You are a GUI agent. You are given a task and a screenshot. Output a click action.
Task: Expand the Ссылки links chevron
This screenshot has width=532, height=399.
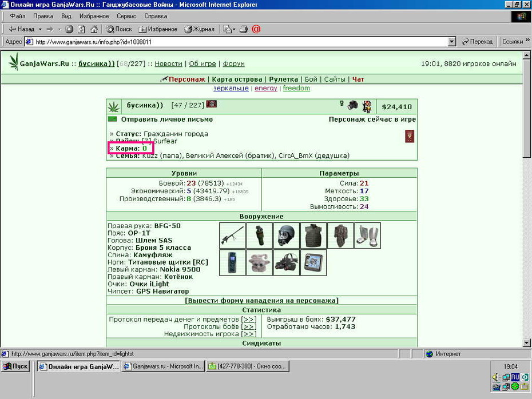[527, 41]
